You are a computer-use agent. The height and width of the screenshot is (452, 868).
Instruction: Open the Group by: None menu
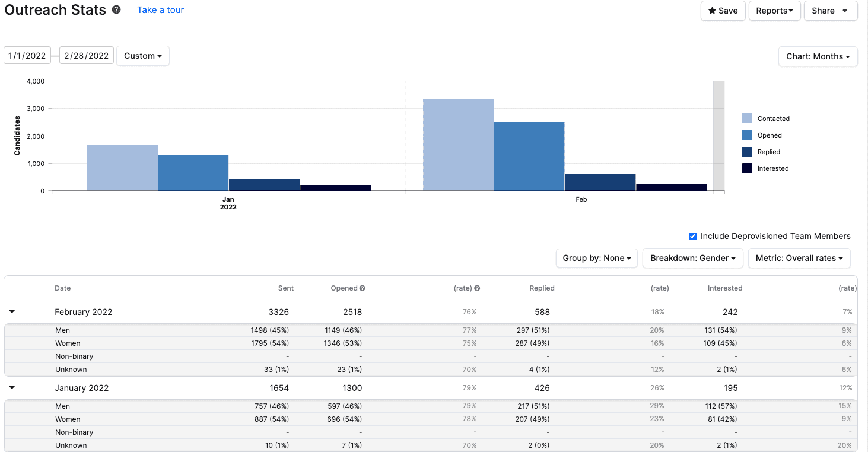click(596, 258)
